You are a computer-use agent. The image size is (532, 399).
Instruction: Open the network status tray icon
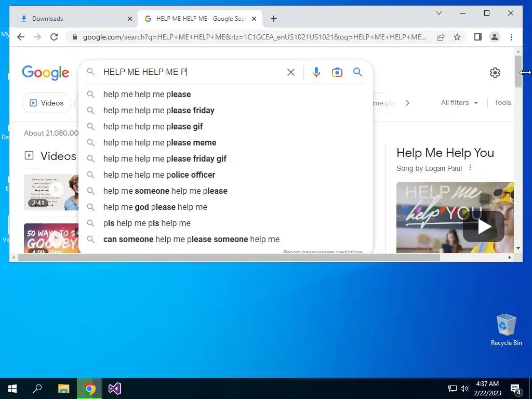(453, 389)
